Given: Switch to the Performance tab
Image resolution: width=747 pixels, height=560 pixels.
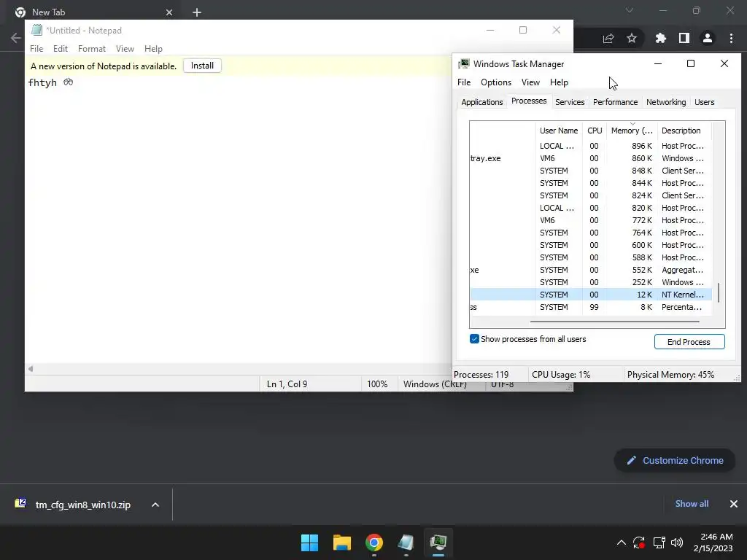Looking at the screenshot, I should [615, 102].
